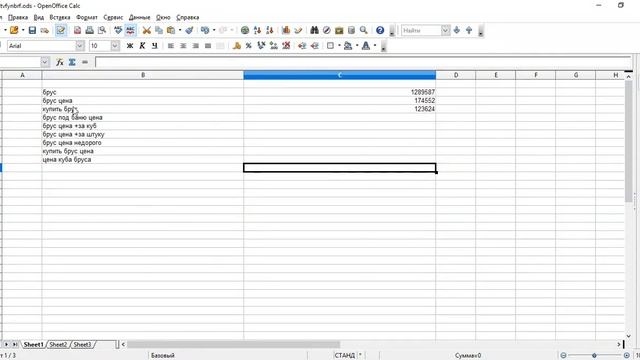Activate the Format Paintbrush icon
This screenshot has height=360, width=640.
(x=189, y=30)
